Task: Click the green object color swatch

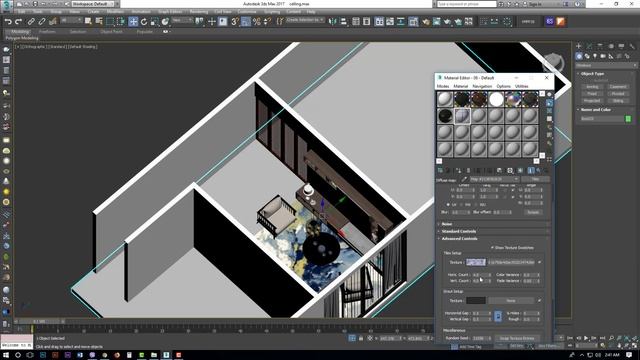Action: click(x=628, y=119)
